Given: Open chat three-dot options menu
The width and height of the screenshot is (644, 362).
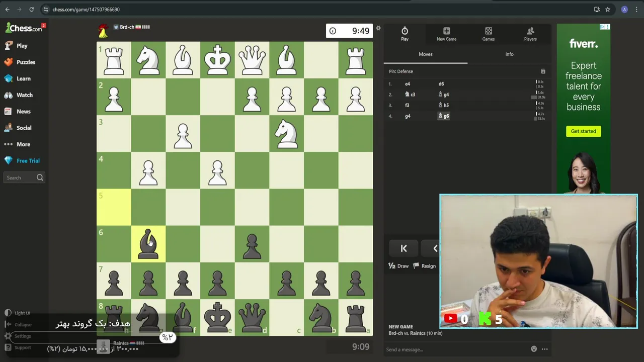Looking at the screenshot, I should pos(544,349).
